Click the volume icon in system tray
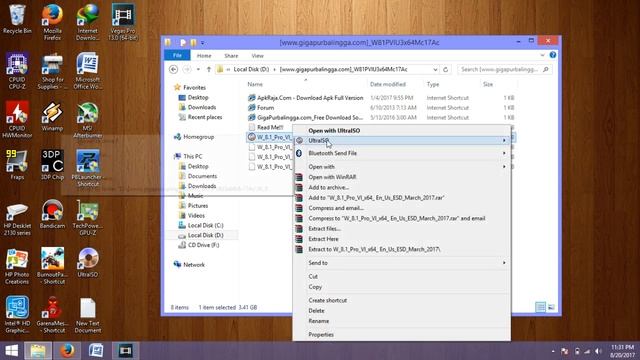Viewport: 640px width, 360px height. pos(598,351)
